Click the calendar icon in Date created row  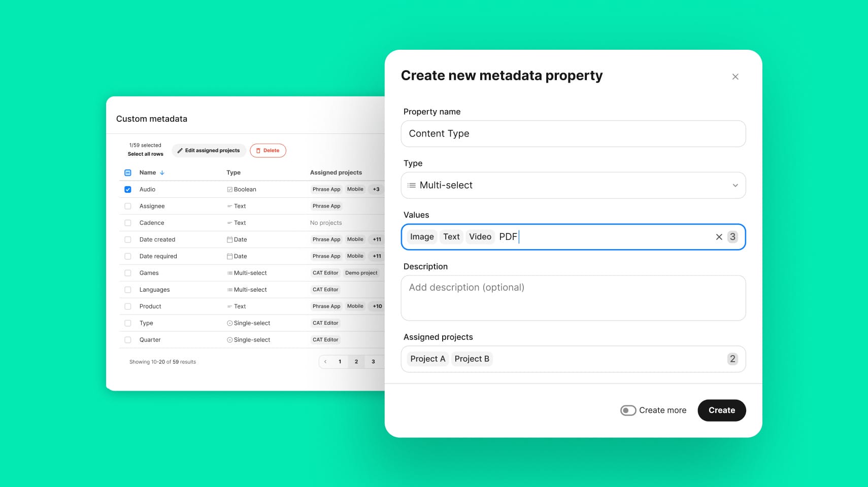pos(229,239)
